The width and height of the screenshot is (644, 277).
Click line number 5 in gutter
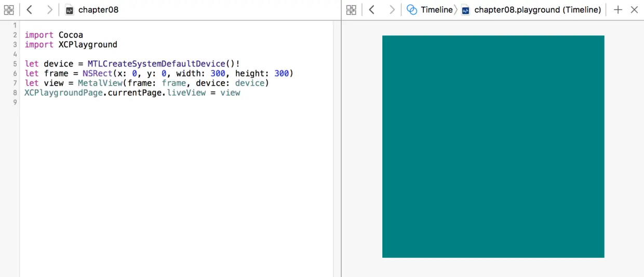click(x=15, y=64)
